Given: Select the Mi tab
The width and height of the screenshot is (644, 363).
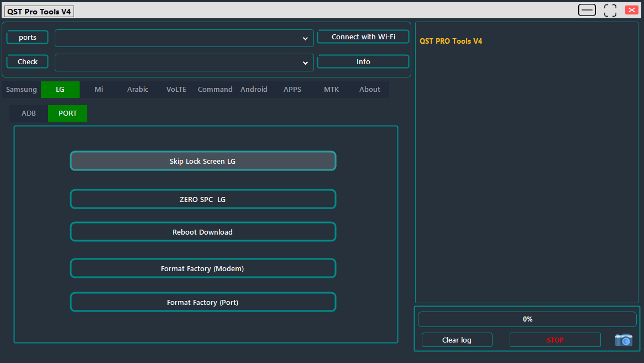Looking at the screenshot, I should tap(98, 89).
